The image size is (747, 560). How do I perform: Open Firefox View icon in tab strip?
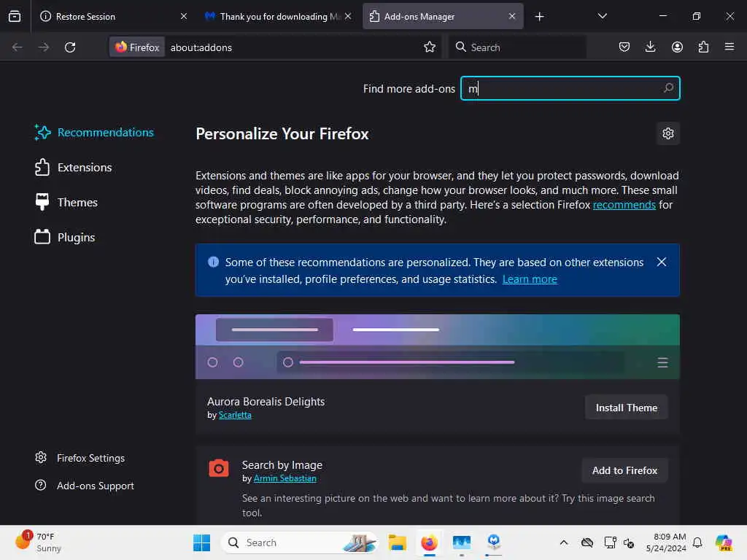coord(15,16)
